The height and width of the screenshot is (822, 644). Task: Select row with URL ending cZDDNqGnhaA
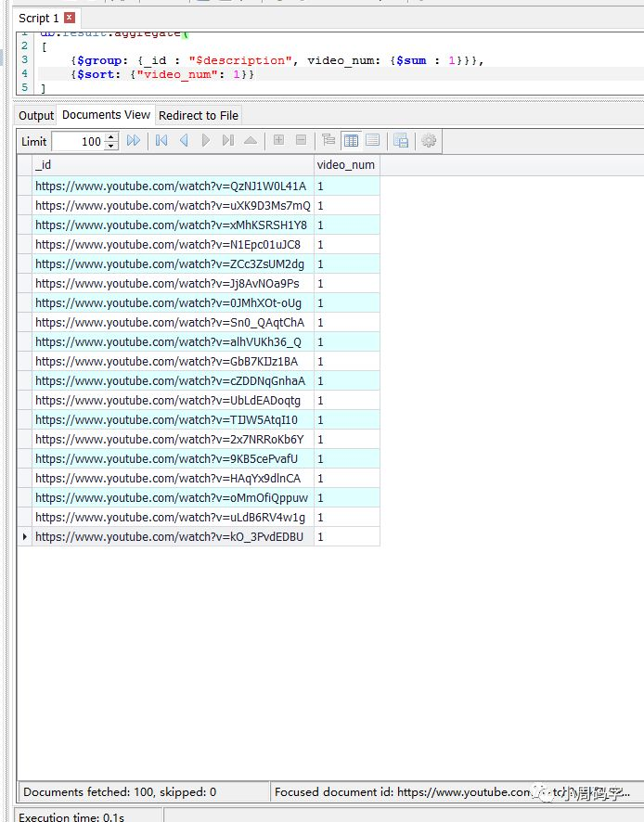tap(173, 380)
